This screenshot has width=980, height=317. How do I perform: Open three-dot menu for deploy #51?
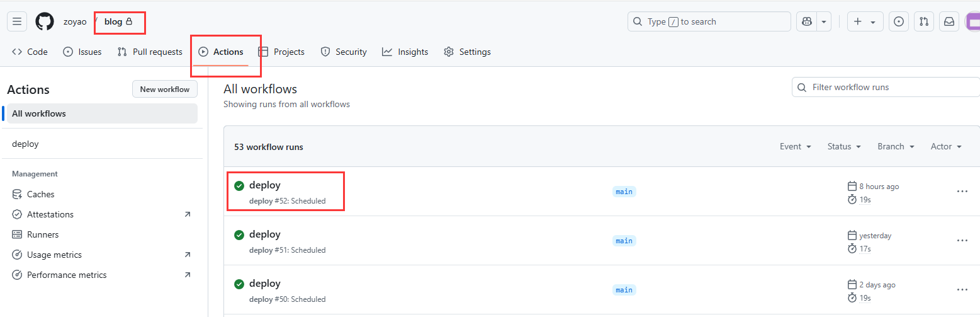point(962,241)
